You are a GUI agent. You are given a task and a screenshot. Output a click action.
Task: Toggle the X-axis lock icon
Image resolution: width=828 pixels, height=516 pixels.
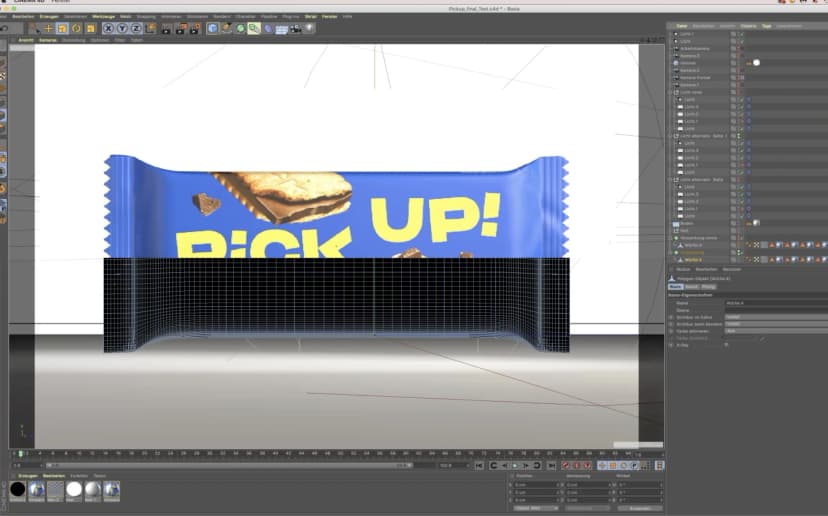click(x=108, y=28)
